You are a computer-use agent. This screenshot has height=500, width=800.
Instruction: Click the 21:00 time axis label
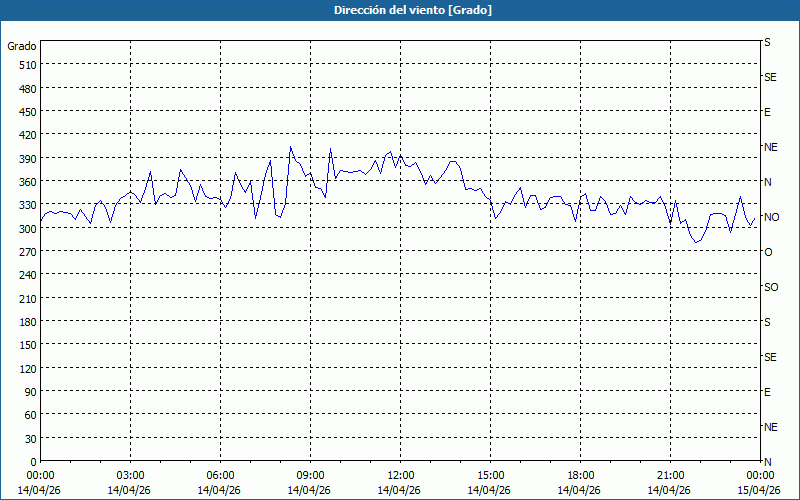(671, 475)
